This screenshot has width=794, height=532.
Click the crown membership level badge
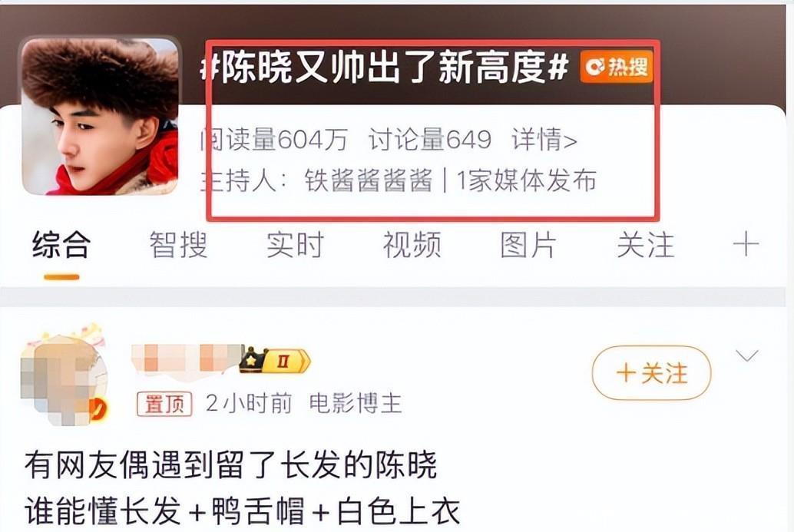click(274, 360)
